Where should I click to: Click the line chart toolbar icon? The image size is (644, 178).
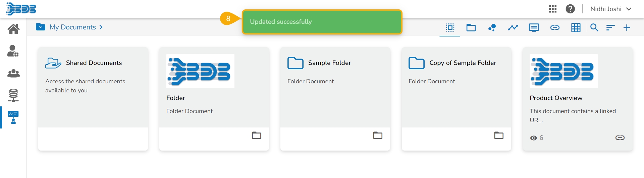(513, 27)
